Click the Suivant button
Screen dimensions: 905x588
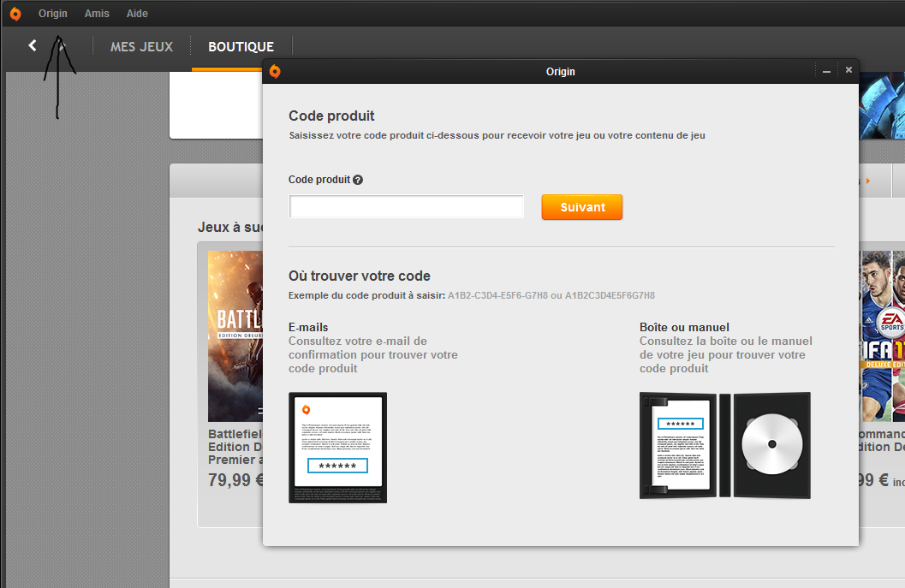[x=582, y=207]
